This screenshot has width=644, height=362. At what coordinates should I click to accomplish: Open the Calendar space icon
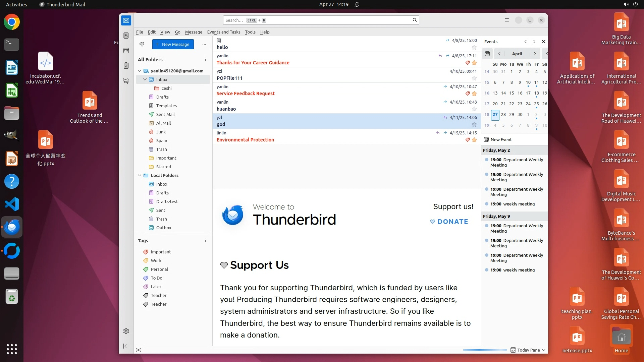tap(126, 51)
